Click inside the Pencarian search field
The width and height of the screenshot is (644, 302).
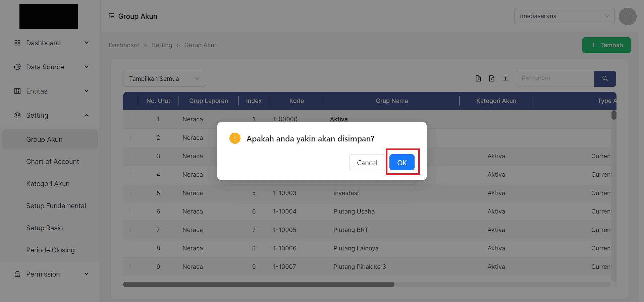click(554, 78)
